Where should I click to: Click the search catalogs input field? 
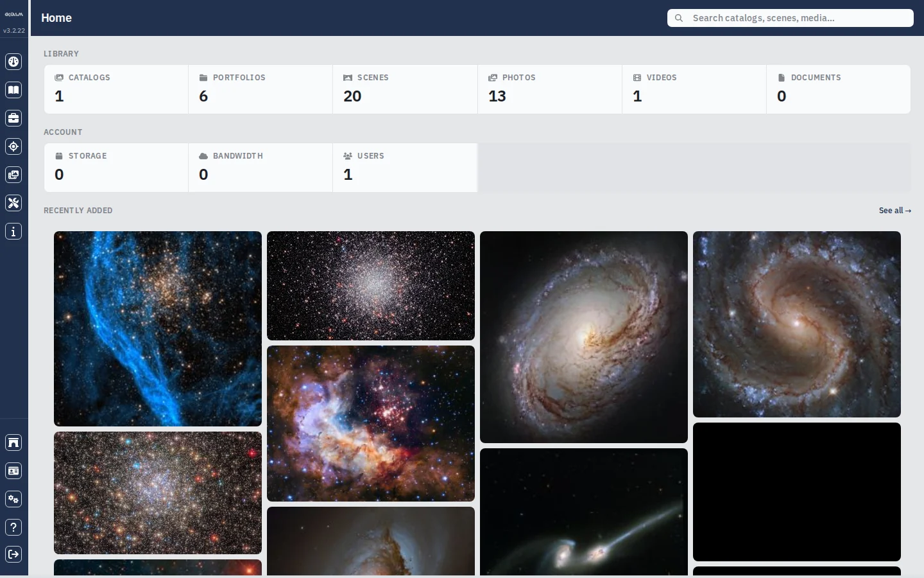[791, 18]
